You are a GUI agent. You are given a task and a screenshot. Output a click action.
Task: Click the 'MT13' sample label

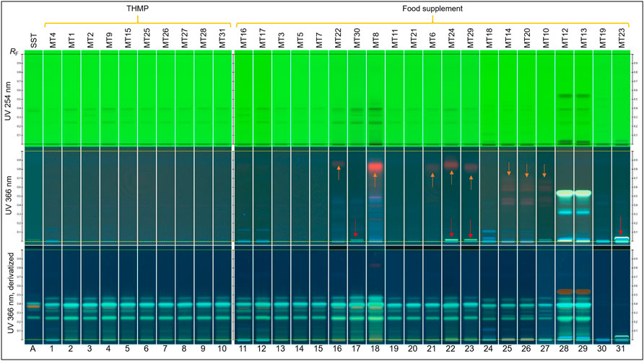(x=583, y=38)
